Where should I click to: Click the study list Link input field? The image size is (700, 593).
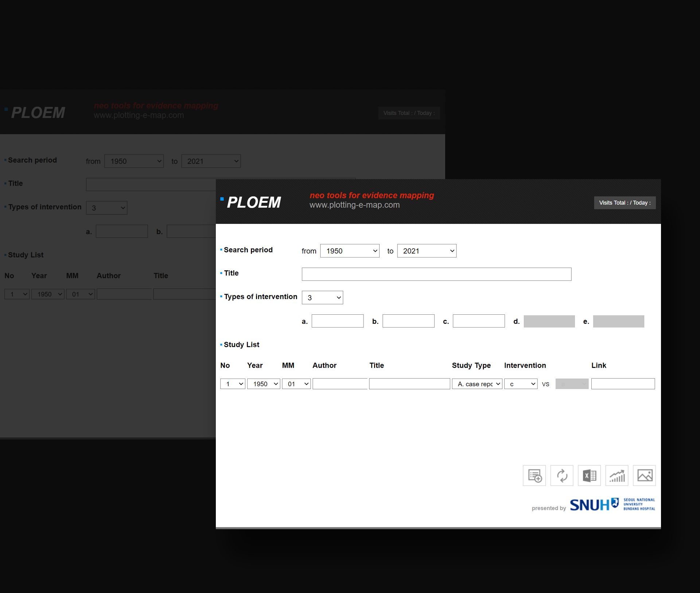tap(623, 384)
